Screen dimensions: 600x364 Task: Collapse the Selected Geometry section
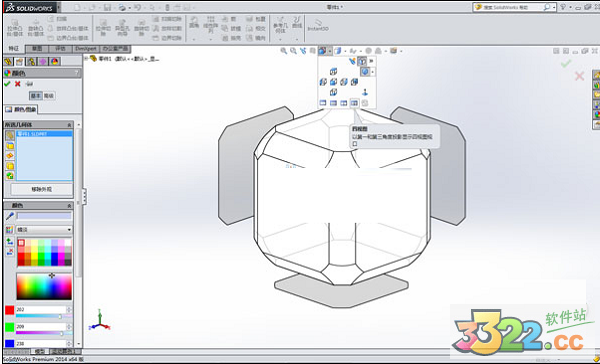tap(69, 125)
